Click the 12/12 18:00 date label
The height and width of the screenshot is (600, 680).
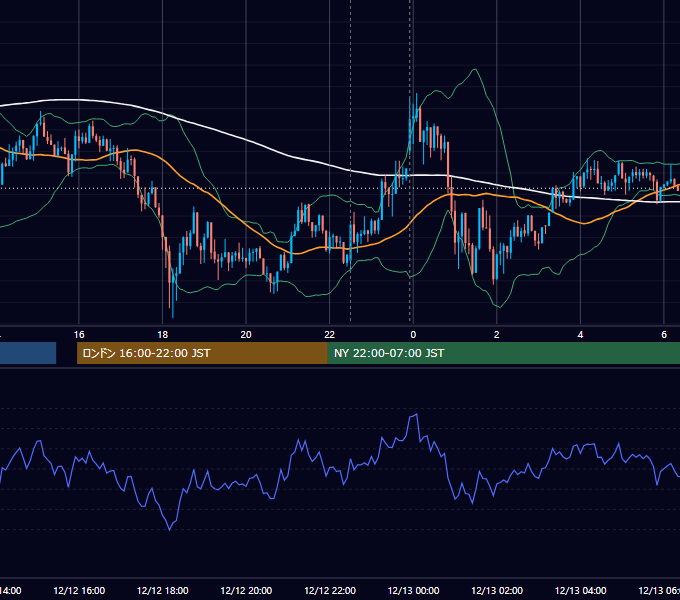[x=163, y=590]
